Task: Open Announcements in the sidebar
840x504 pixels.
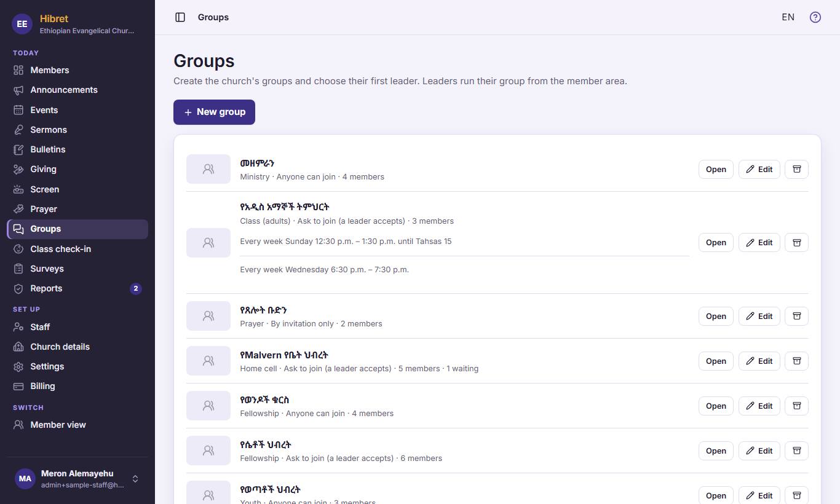Action: pos(77,90)
